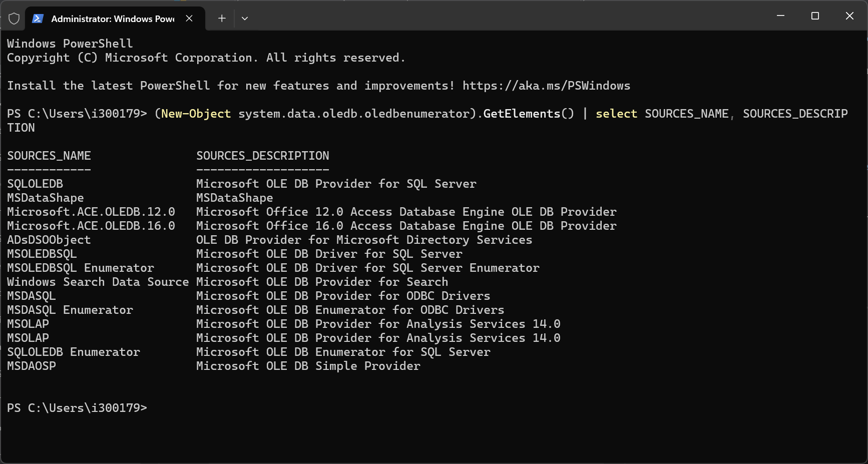Click the Microsoft OLE DB Simple Provider description

pos(308,366)
